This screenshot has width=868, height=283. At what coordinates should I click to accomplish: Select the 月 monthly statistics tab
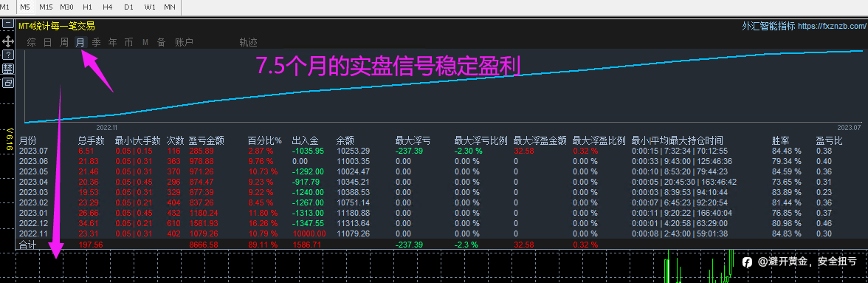[81, 42]
